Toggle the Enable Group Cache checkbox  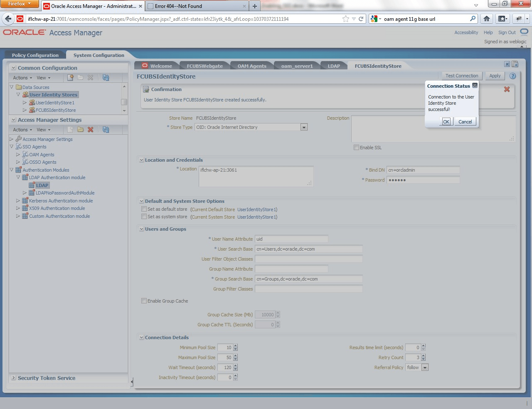[x=144, y=301]
